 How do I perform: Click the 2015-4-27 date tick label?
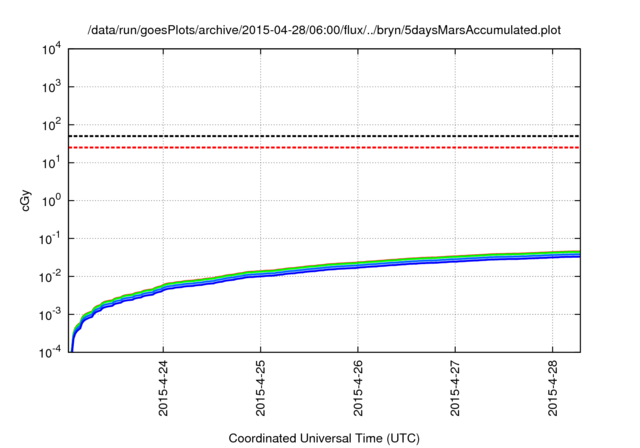coord(455,388)
